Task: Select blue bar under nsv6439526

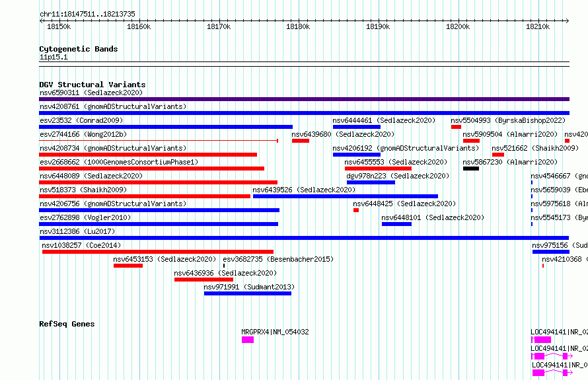Action: click(x=346, y=196)
